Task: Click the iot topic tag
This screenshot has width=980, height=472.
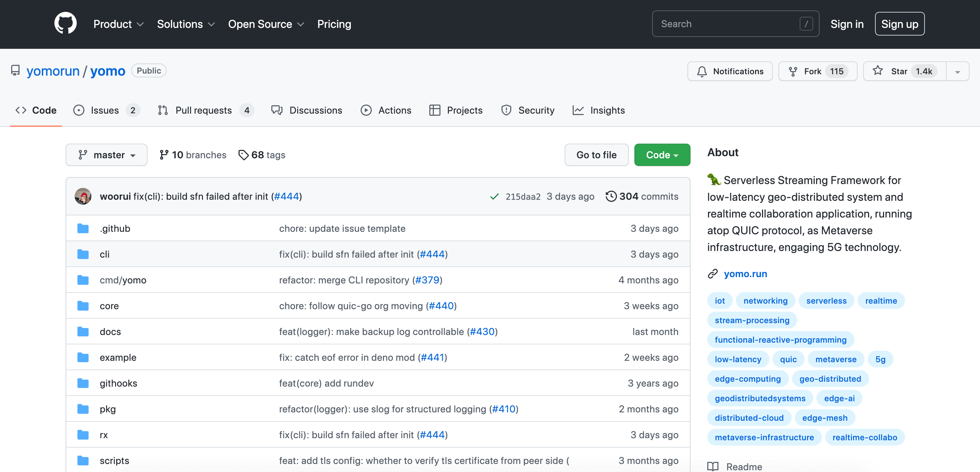Action: [720, 301]
